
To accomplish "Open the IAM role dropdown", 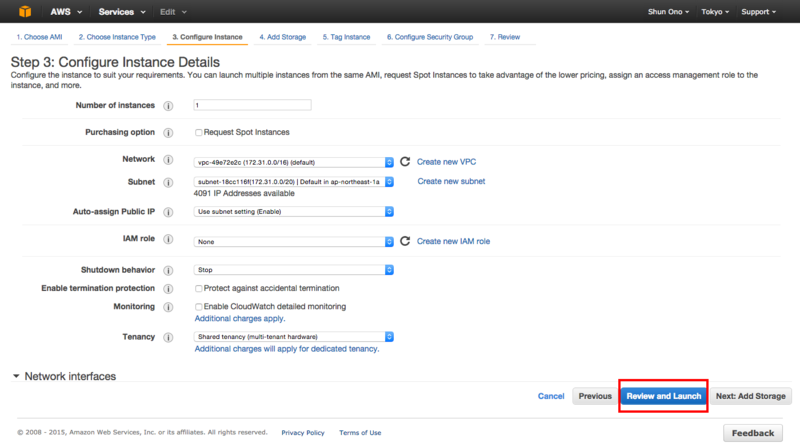I will point(293,241).
